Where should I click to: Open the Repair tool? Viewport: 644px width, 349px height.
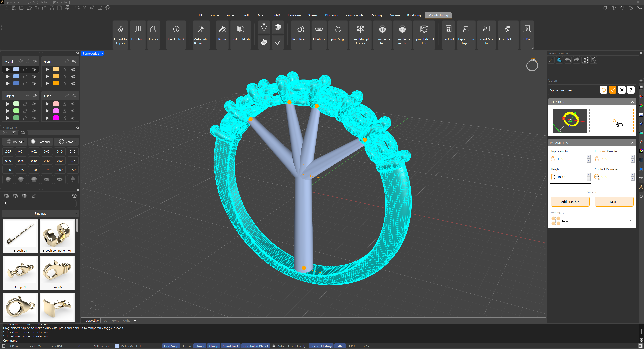222,35
